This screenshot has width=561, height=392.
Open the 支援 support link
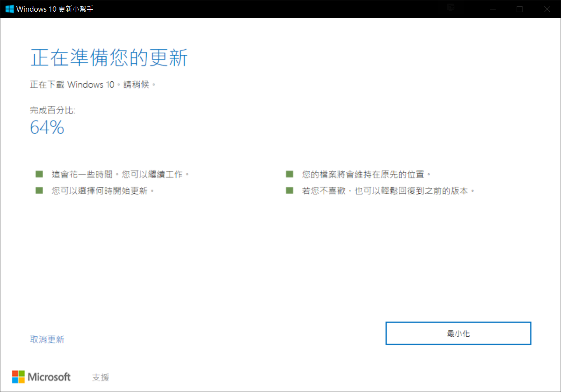pyautogui.click(x=100, y=377)
